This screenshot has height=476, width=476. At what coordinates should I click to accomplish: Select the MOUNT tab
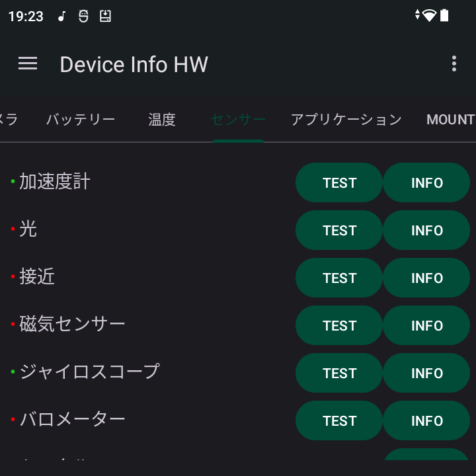(451, 119)
